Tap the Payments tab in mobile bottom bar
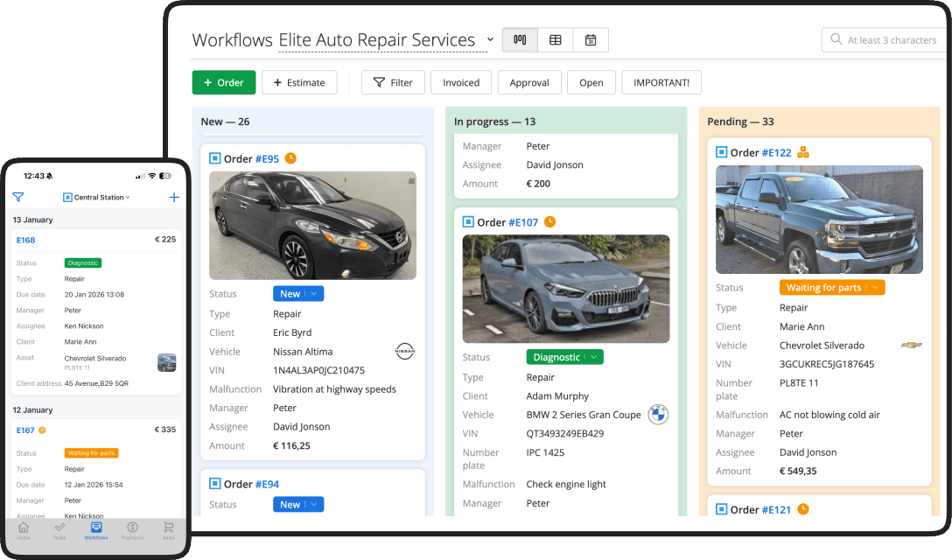This screenshot has height=560, width=952. (132, 529)
